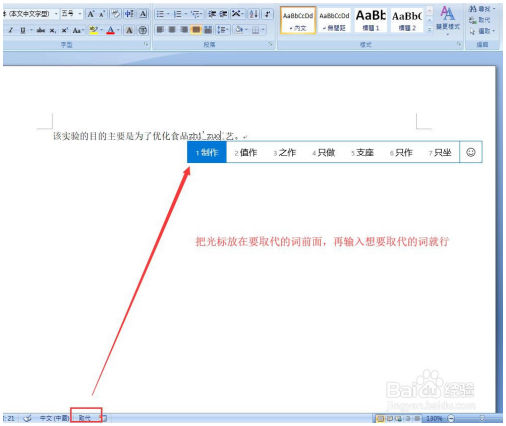Click the 取代 replace button in ribbon

point(480,20)
